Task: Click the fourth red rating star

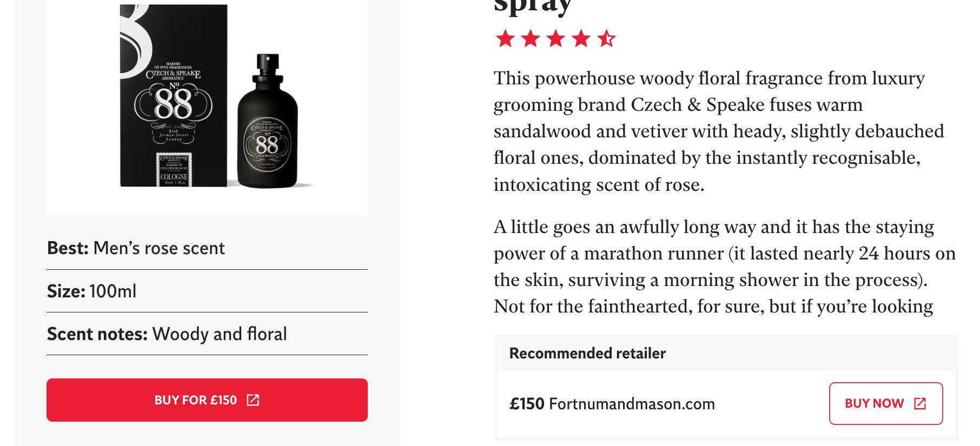Action: coord(581,39)
